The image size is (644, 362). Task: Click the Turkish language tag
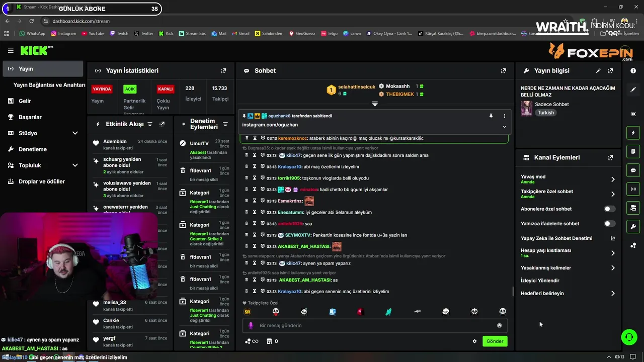coord(545,113)
